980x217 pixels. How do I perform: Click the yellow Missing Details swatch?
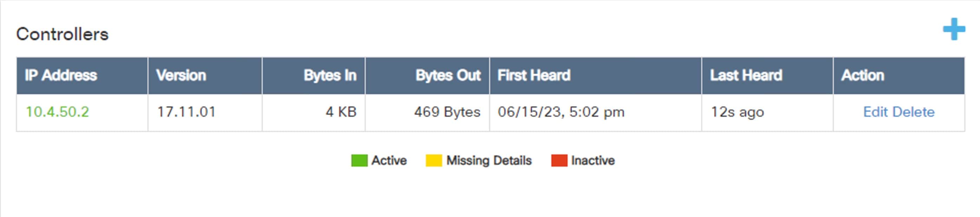tap(433, 160)
